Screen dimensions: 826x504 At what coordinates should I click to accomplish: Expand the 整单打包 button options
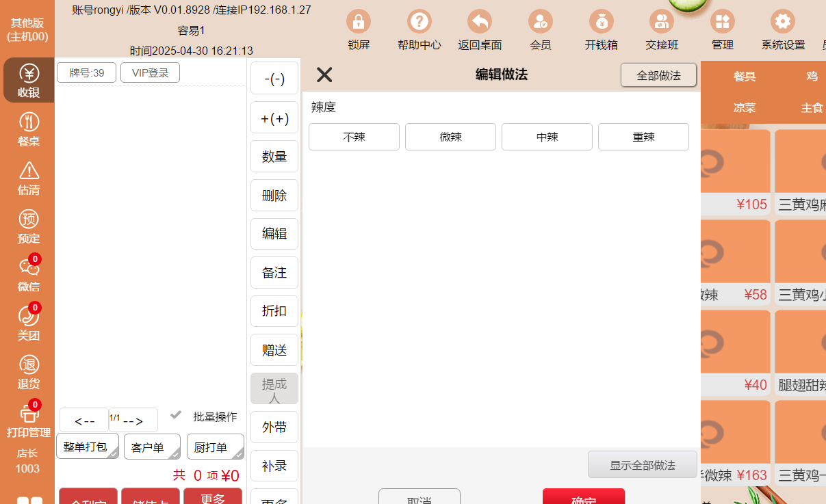[88, 447]
